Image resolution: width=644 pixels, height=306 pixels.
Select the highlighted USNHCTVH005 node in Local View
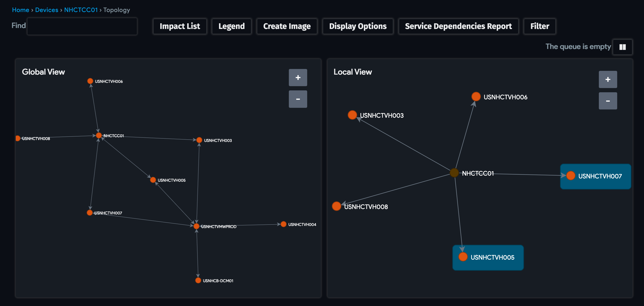tap(462, 257)
